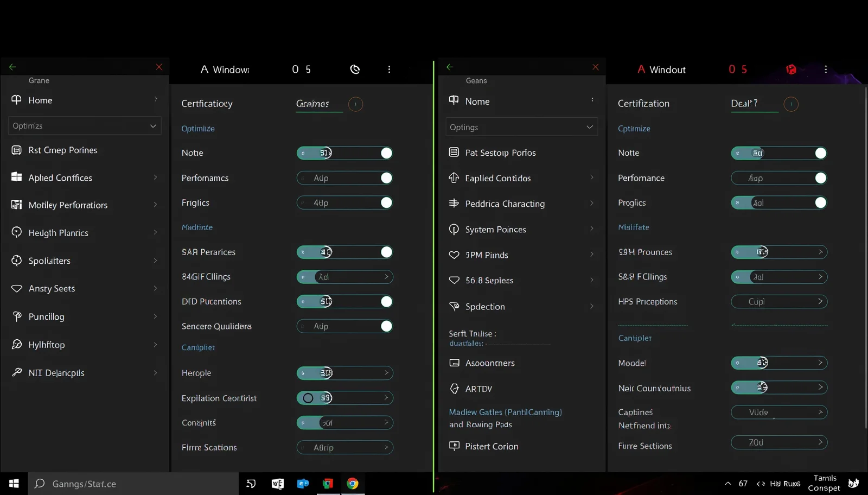Viewport: 868px width, 495px height.
Task: Open the Optimizs dropdown
Action: tap(85, 125)
